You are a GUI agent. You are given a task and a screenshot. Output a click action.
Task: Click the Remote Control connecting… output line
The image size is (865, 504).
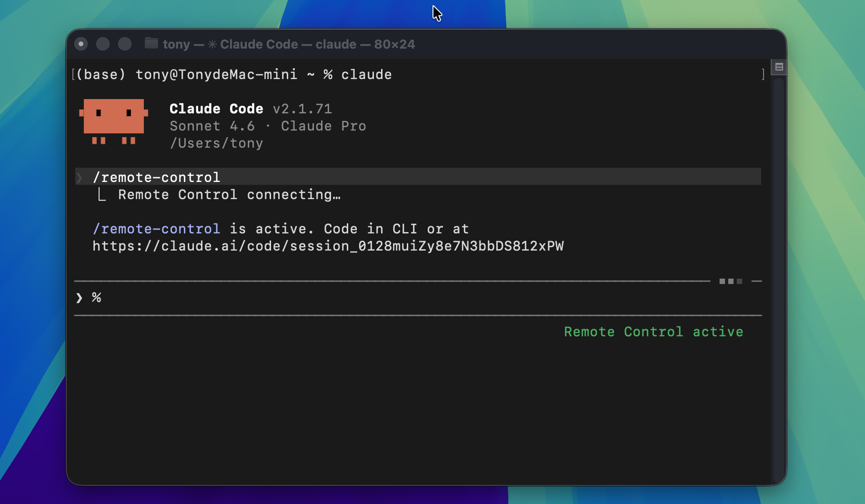tap(229, 195)
